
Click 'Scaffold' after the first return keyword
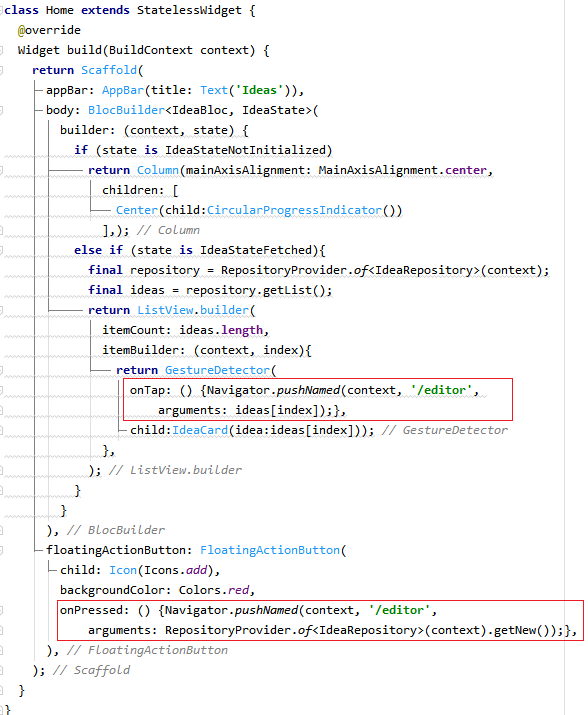pos(109,70)
